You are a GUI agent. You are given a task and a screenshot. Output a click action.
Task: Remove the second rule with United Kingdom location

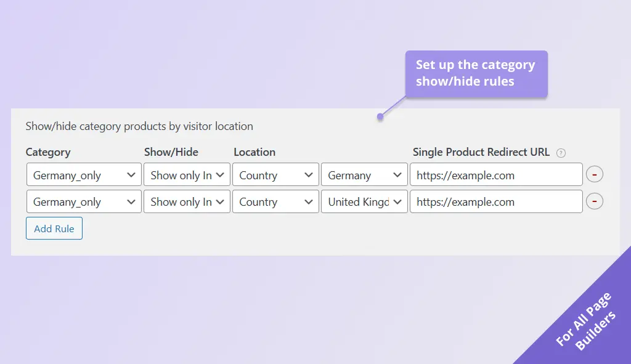coord(594,201)
